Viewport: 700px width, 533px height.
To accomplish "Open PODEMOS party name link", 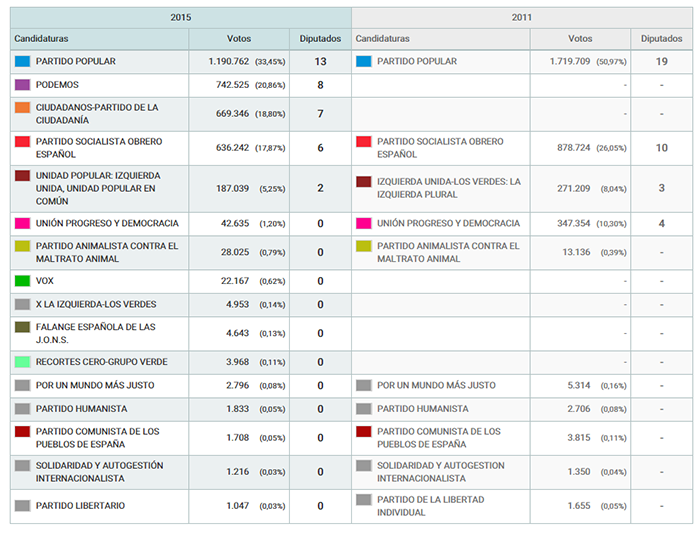I will point(57,85).
